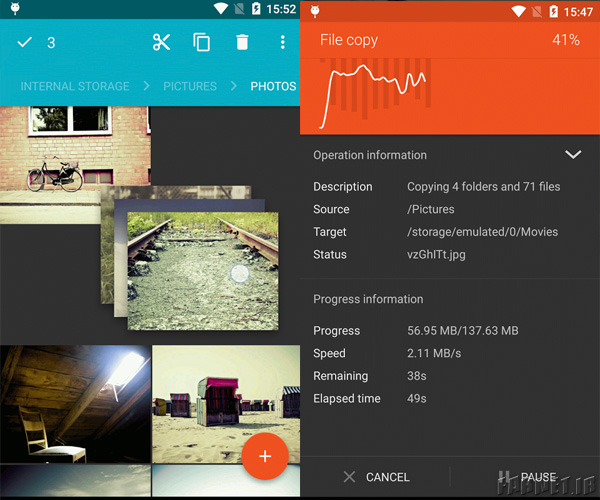Viewport: 600px width, 500px height.
Task: Tap the copy icon in toolbar
Action: coord(202,42)
